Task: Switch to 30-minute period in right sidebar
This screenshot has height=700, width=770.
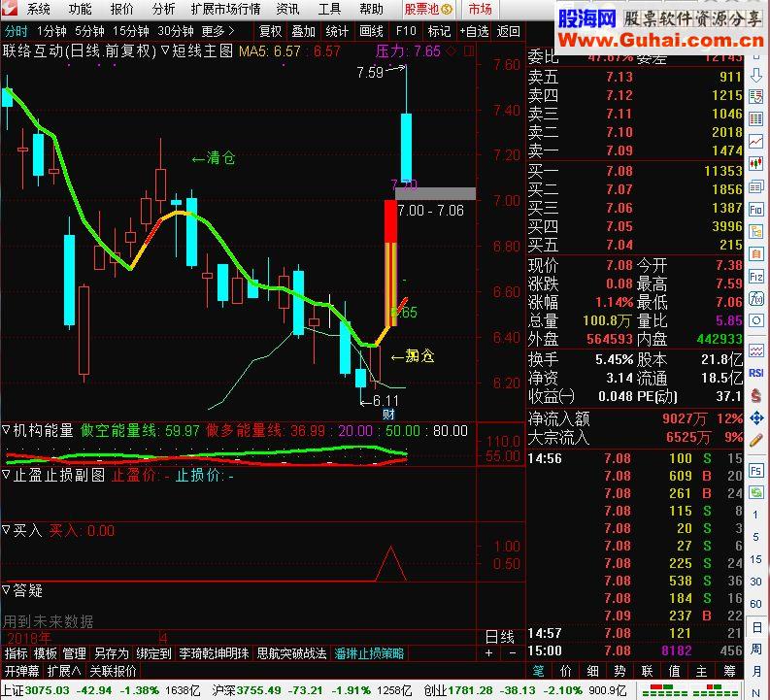Action: (755, 582)
